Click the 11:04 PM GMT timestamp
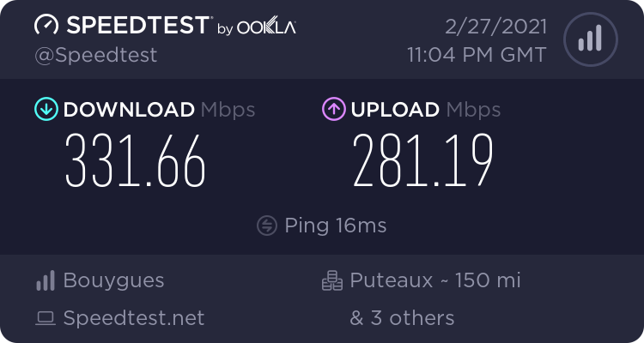The height and width of the screenshot is (343, 644). 477,55
